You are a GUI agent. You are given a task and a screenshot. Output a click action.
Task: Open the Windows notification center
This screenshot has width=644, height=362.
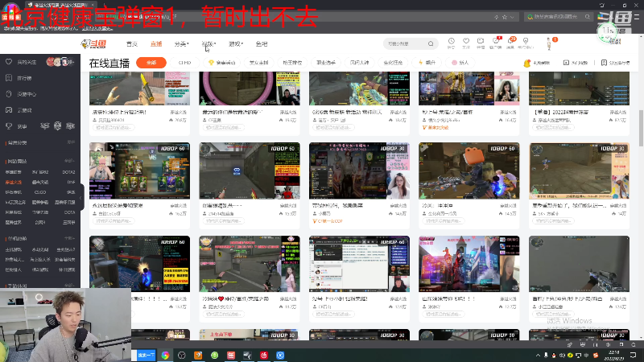coord(633,355)
